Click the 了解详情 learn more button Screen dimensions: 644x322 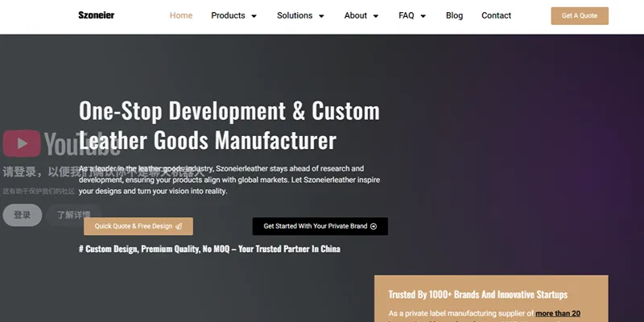tap(73, 215)
